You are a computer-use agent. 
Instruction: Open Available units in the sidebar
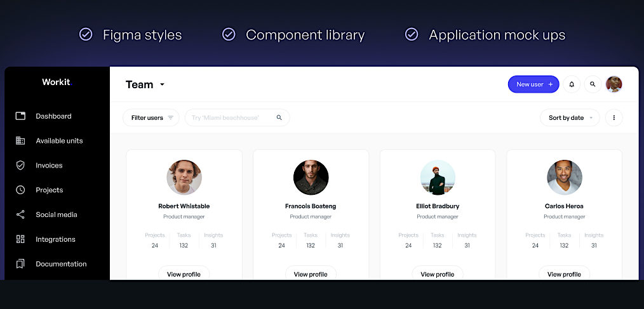pyautogui.click(x=59, y=141)
